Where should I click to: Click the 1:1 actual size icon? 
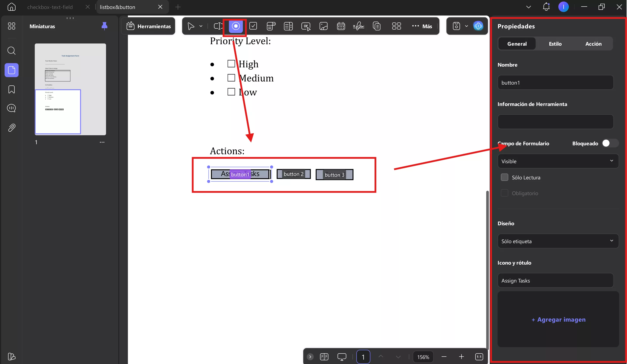click(x=479, y=357)
